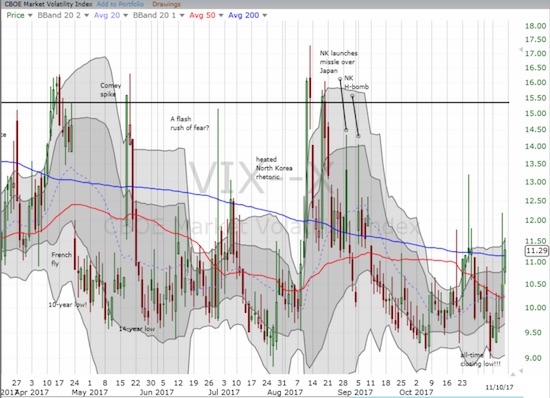550x398 pixels.
Task: Click the 9.00 price axis label
Action: coord(533,358)
